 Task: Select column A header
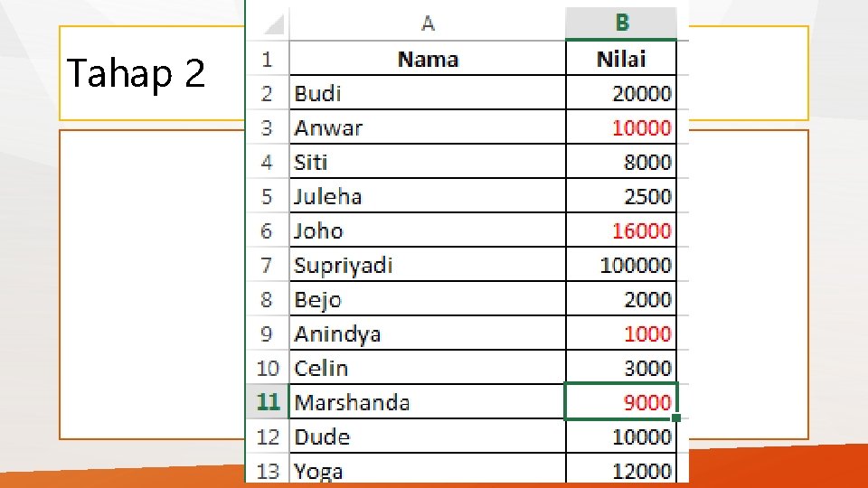pyautogui.click(x=428, y=23)
